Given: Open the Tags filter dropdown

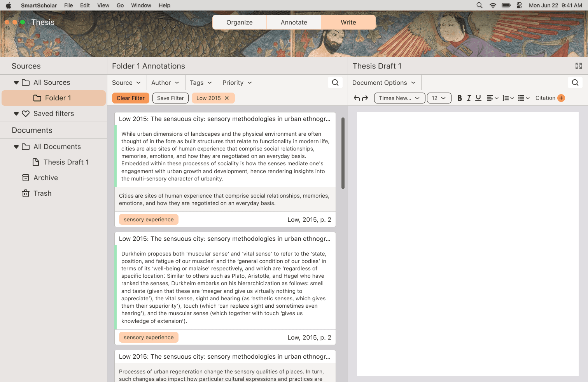Looking at the screenshot, I should click(201, 82).
